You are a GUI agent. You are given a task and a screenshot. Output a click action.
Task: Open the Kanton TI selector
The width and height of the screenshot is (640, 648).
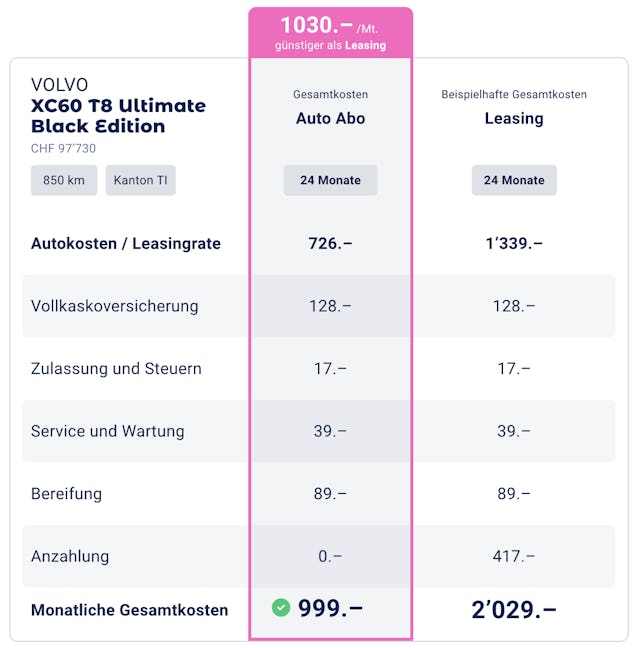(140, 180)
